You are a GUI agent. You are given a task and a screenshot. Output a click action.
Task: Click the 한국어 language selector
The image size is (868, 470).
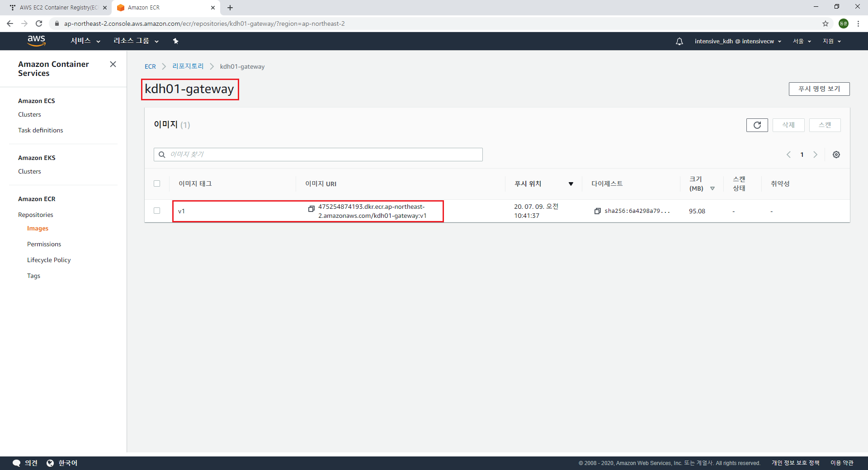pyautogui.click(x=68, y=463)
